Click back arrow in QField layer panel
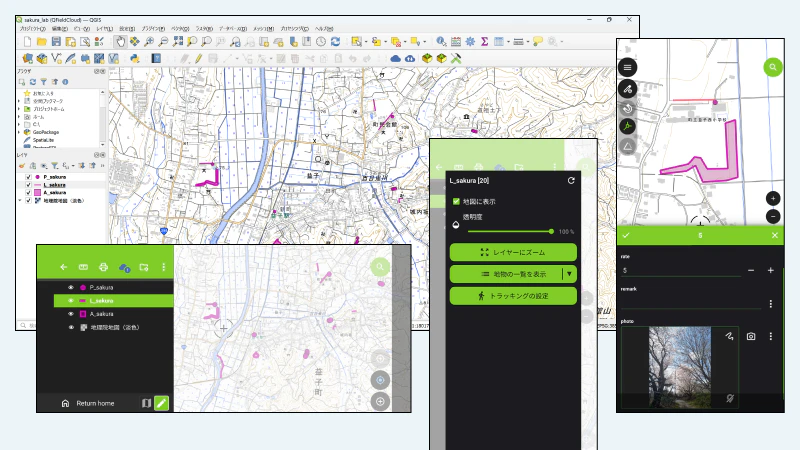Screen dimensions: 800x450 coord(64,267)
